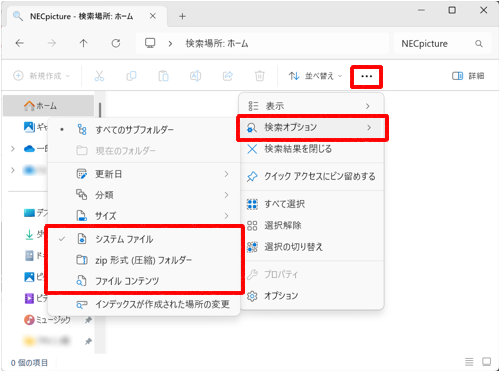Click the Delete trash icon

pos(260,76)
